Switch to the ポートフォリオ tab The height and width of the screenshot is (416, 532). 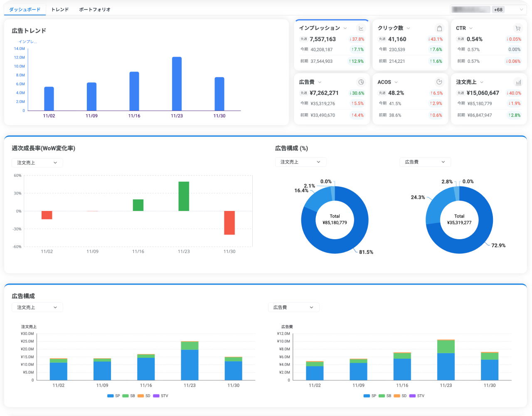pos(95,10)
